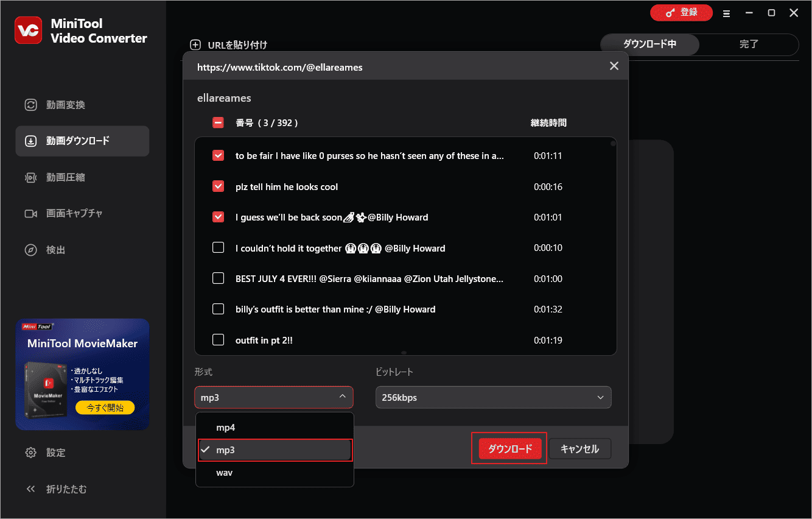This screenshot has width=812, height=519.
Task: Check 'BEST JULY 4 EVER!!!' video
Action: tap(218, 278)
